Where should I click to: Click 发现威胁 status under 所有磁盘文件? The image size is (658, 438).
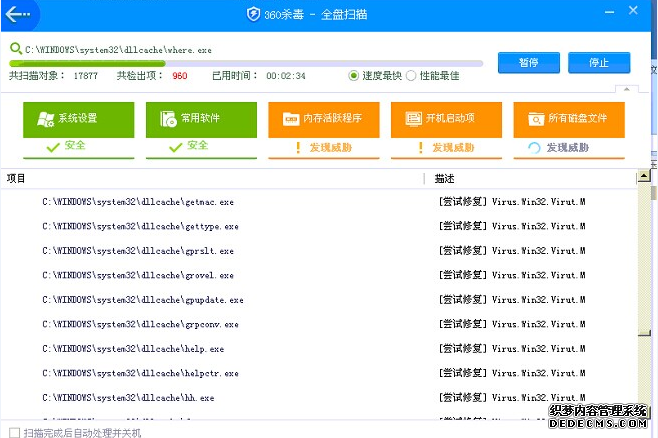click(568, 148)
